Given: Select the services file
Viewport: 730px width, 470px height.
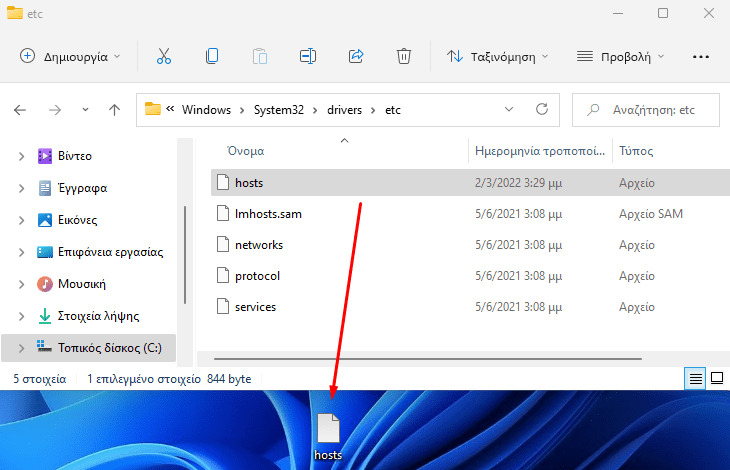Looking at the screenshot, I should (x=255, y=307).
